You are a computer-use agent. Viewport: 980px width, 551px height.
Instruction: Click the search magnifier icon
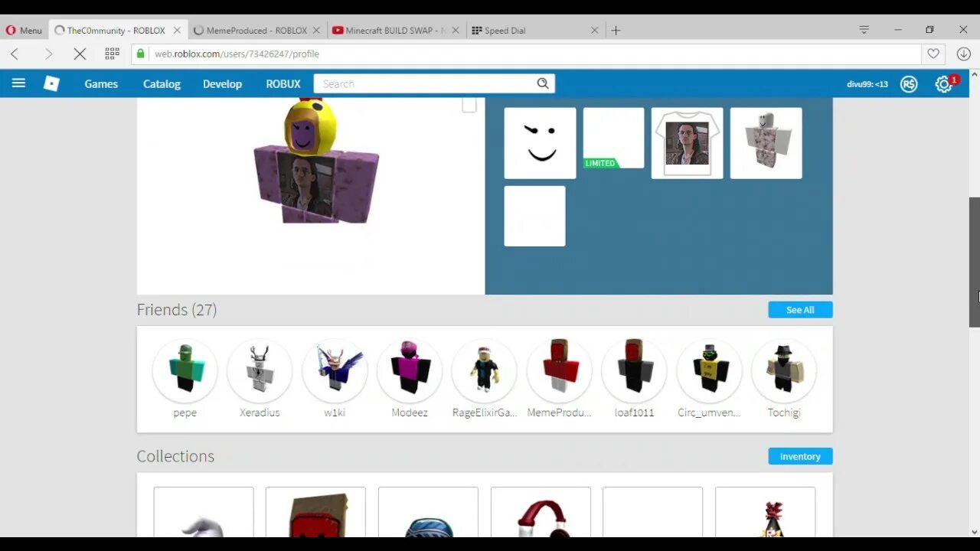[543, 83]
